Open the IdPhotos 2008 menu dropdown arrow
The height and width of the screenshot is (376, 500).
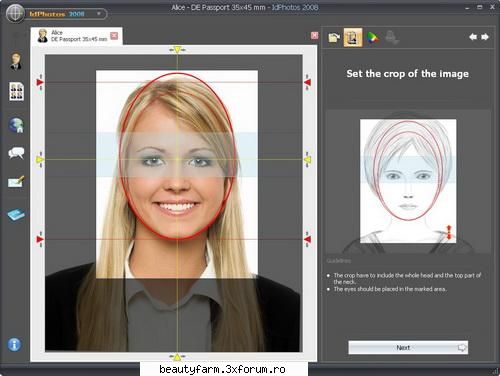[99, 14]
